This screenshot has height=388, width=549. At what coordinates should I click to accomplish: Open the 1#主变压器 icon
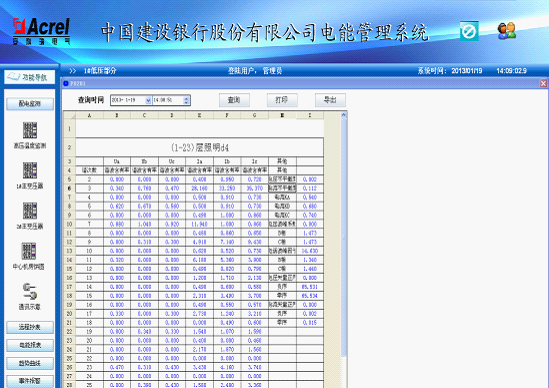pos(30,170)
